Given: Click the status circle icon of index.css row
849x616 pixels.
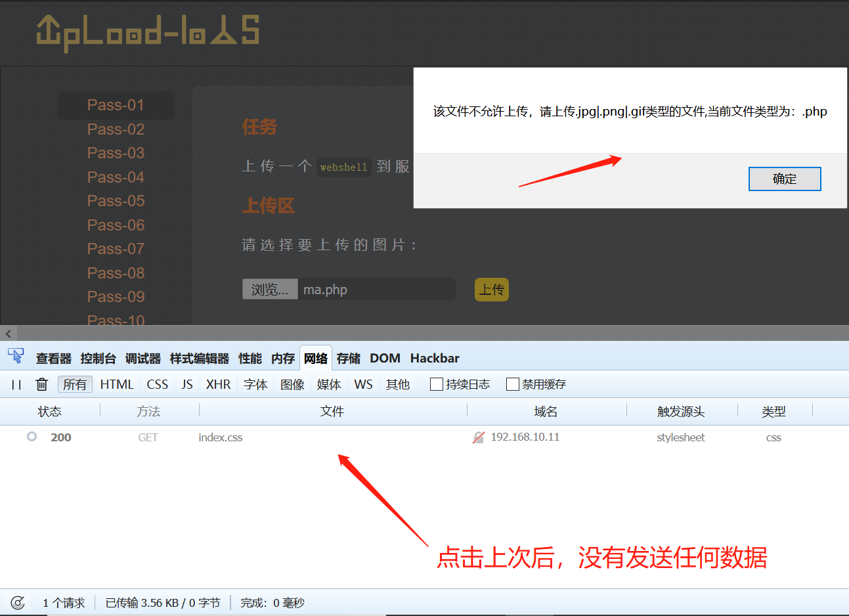Looking at the screenshot, I should pyautogui.click(x=32, y=437).
